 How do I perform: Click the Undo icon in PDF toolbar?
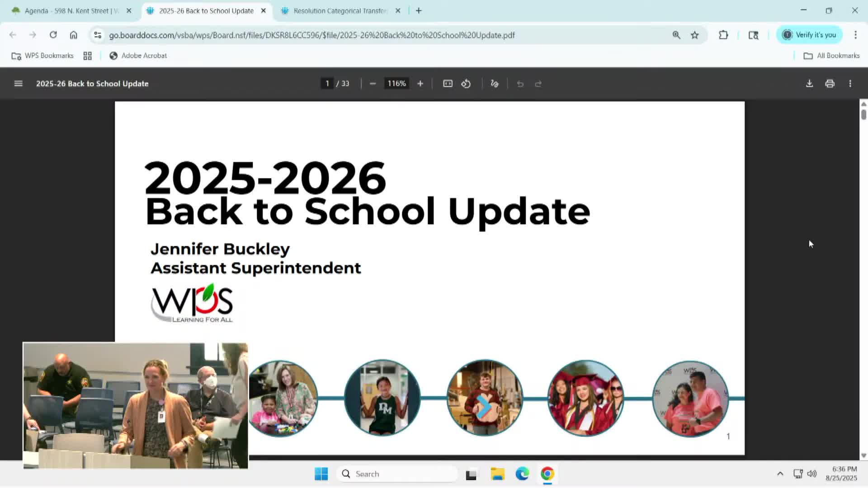pos(520,84)
